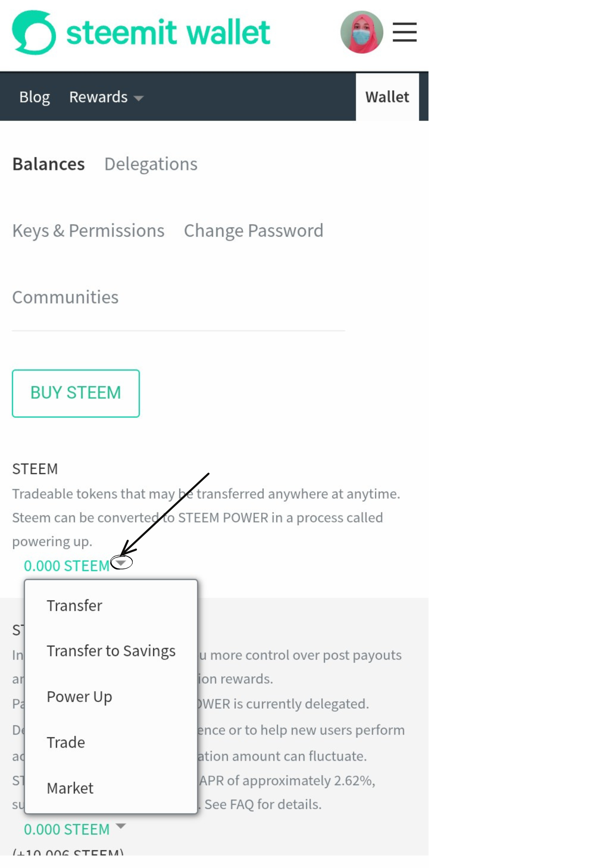Open the Change Password page

coord(253,231)
